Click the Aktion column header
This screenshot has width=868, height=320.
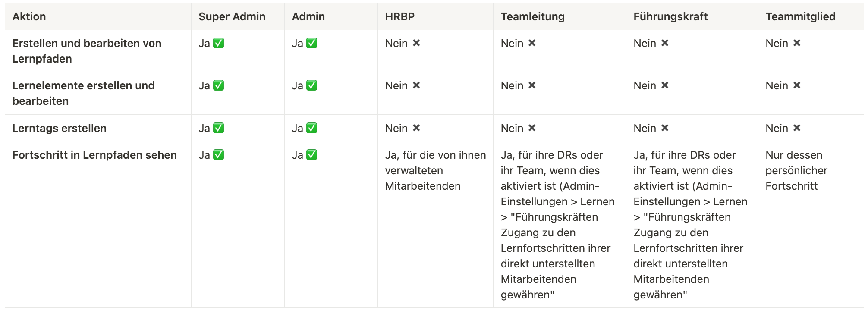click(x=29, y=16)
